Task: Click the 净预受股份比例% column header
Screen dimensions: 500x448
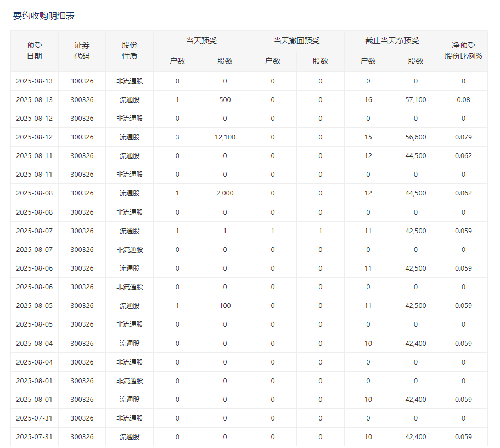Action: click(x=463, y=51)
